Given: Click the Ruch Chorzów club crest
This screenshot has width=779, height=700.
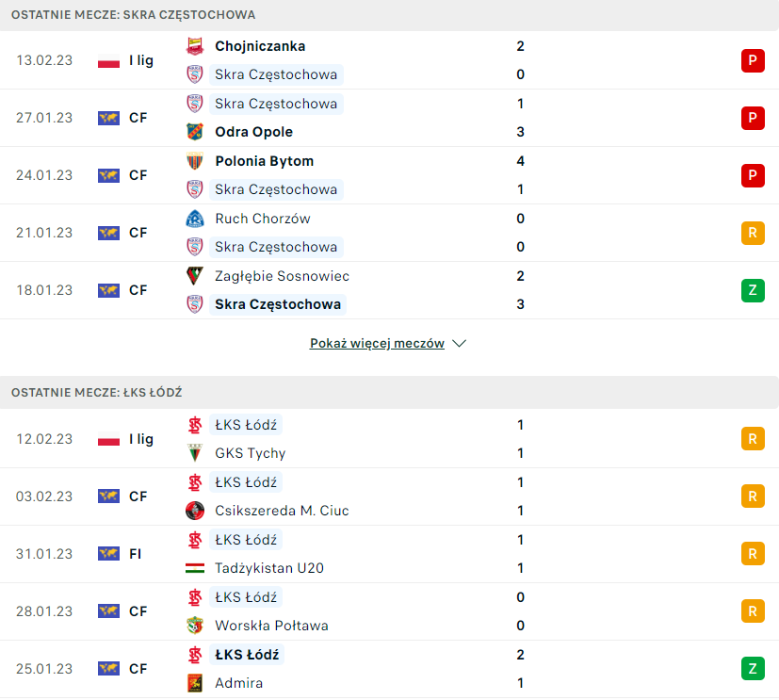Looking at the screenshot, I should tap(195, 219).
